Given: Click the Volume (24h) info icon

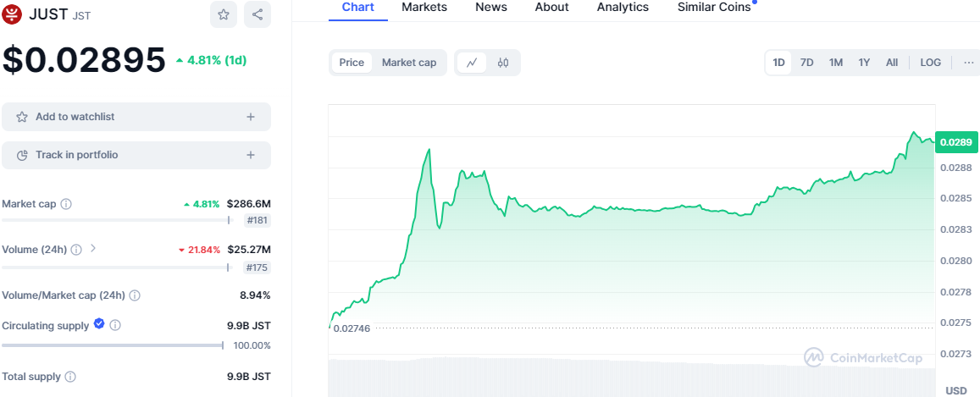Looking at the screenshot, I should (76, 250).
